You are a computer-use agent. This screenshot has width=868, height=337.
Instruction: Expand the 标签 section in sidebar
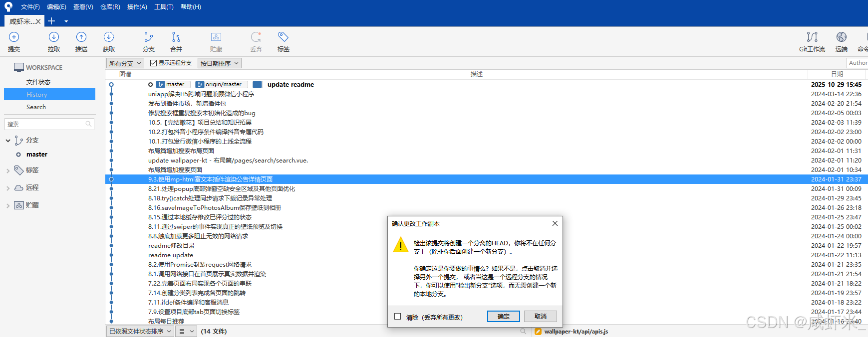[x=7, y=170]
